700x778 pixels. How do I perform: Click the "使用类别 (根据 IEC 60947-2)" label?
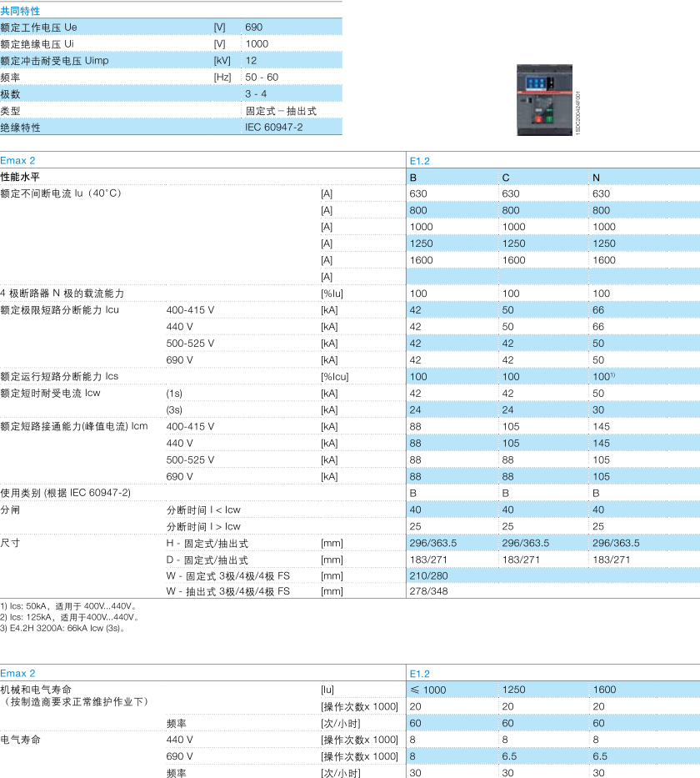tap(66, 493)
